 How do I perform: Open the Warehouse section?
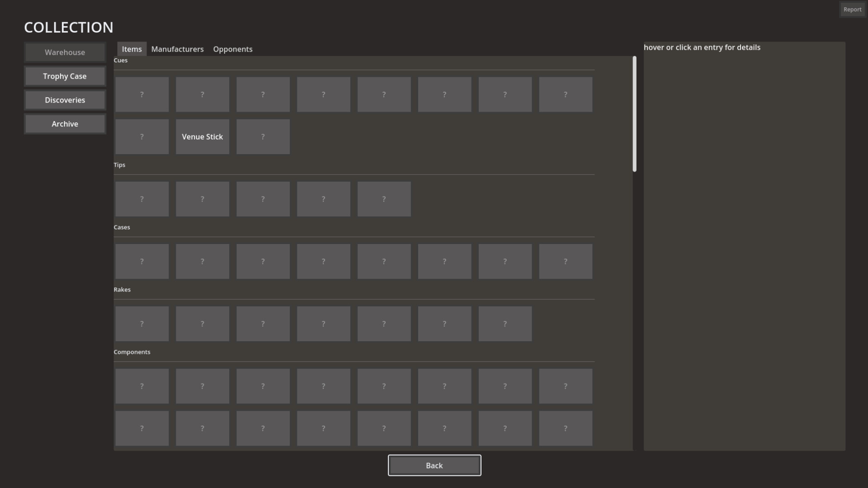[65, 52]
